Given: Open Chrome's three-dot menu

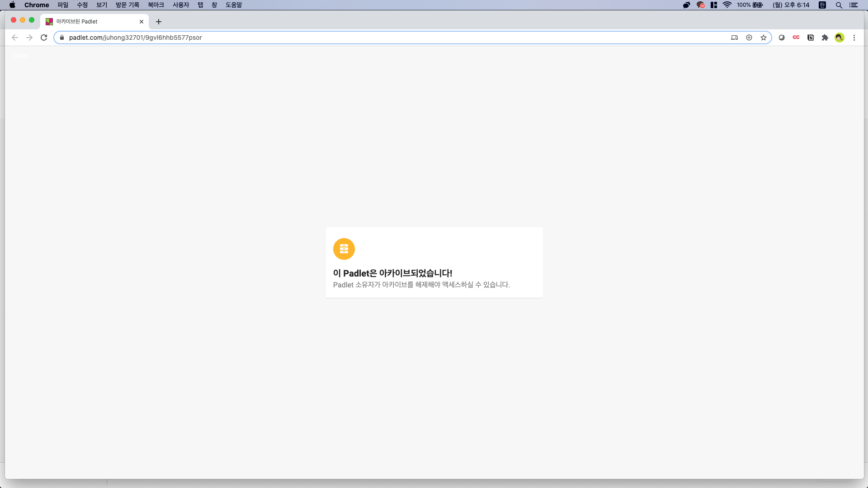Looking at the screenshot, I should [854, 38].
